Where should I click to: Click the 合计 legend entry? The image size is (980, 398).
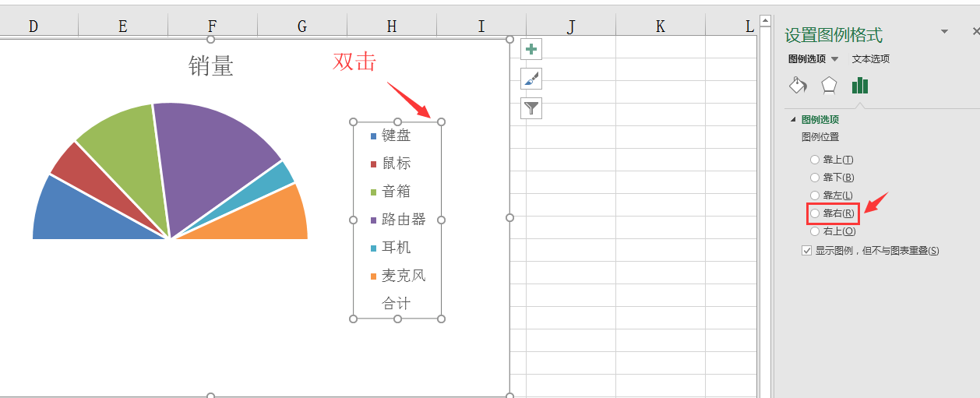coord(397,304)
